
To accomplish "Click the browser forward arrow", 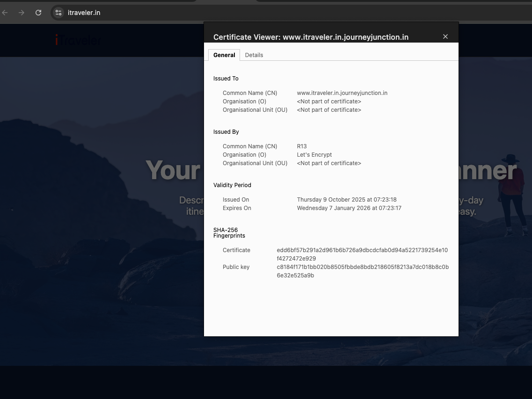I will tap(22, 13).
